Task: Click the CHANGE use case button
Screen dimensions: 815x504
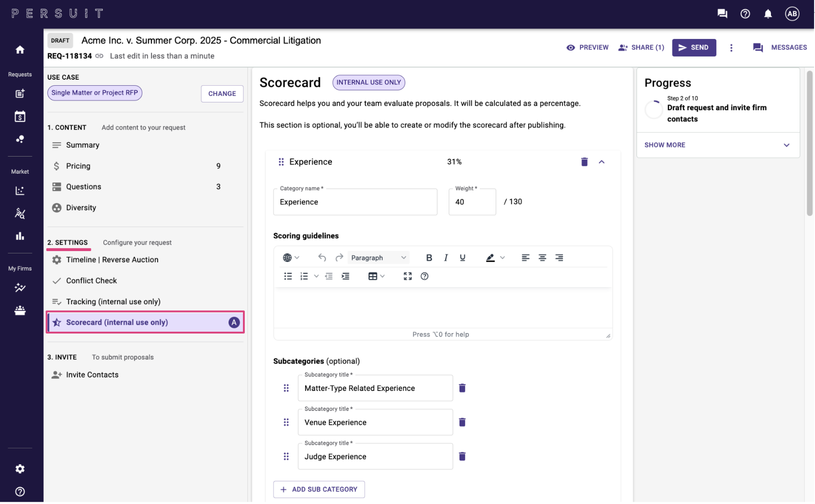Action: pyautogui.click(x=222, y=94)
